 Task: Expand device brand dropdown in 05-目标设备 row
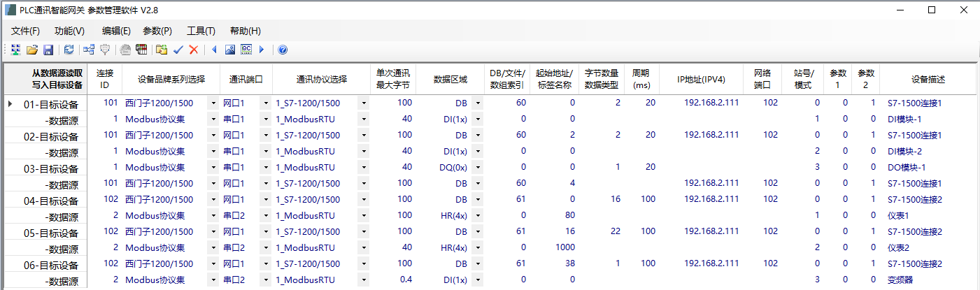coord(213,232)
